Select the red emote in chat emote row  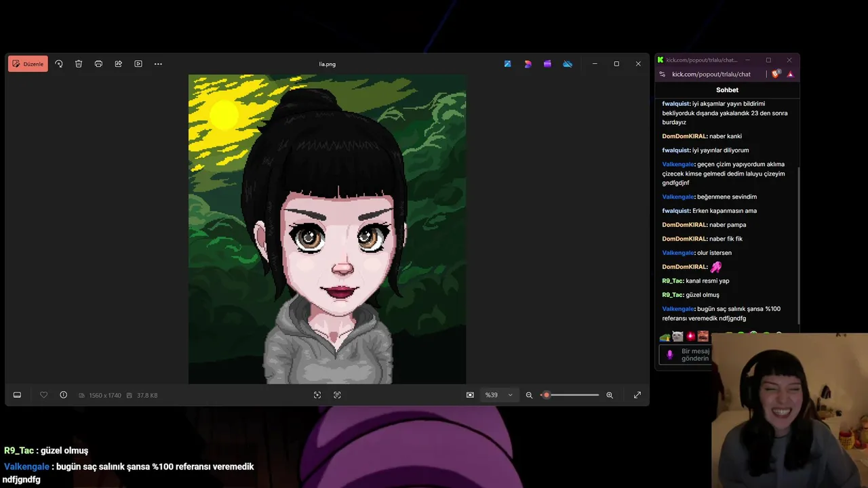pyautogui.click(x=690, y=336)
